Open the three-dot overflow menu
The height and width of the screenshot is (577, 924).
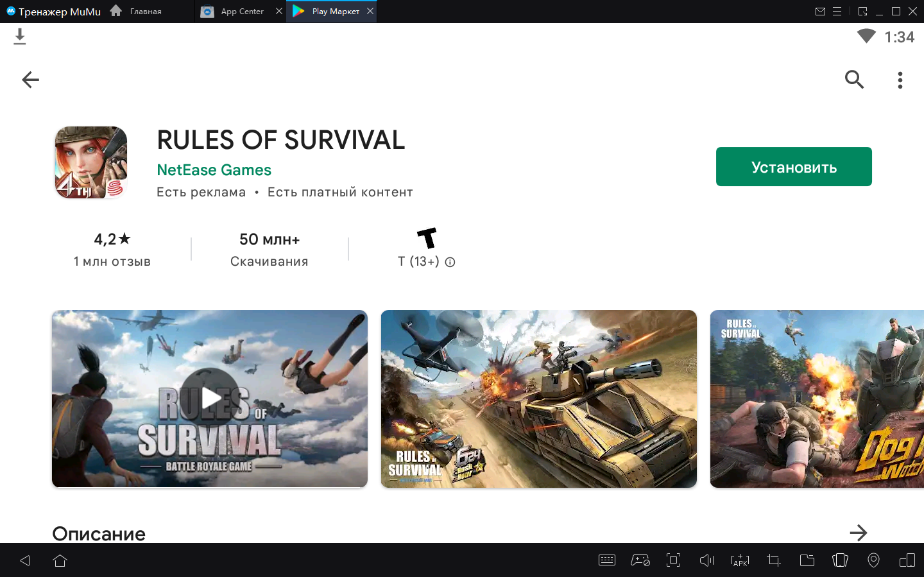(900, 80)
